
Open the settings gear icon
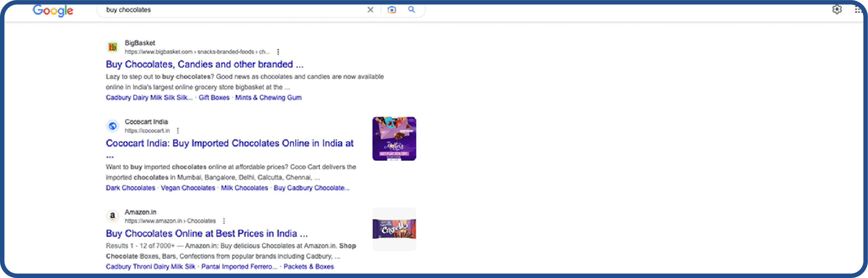pyautogui.click(x=837, y=10)
